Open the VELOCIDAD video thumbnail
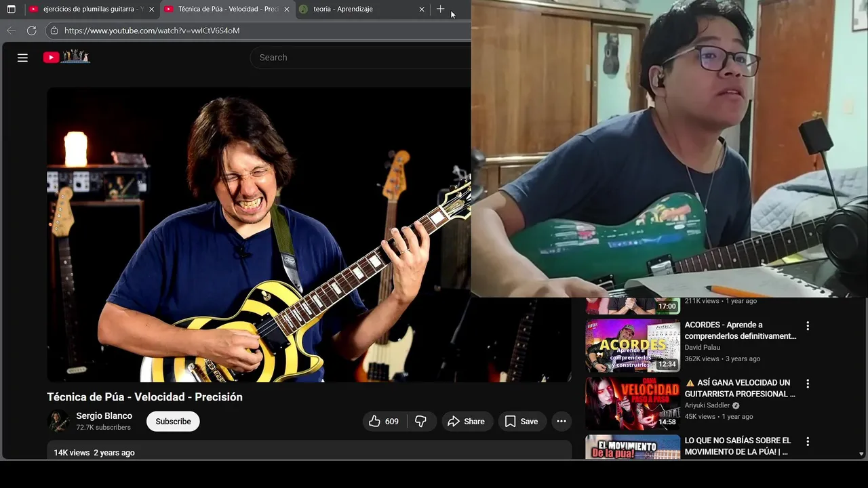This screenshot has height=488, width=868. point(633,403)
